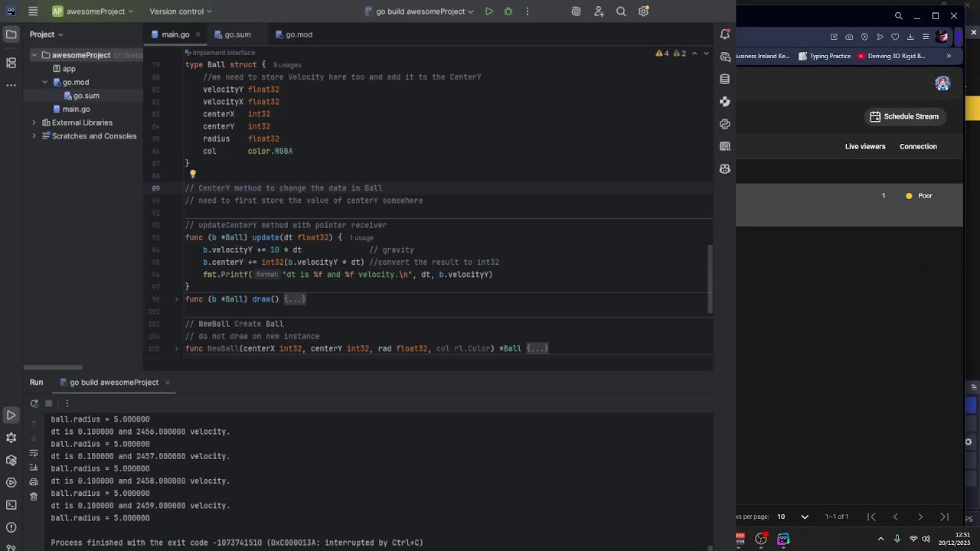Screen dimensions: 980x551
Task: Open the awesomeProject project dropdown
Action: [x=93, y=11]
